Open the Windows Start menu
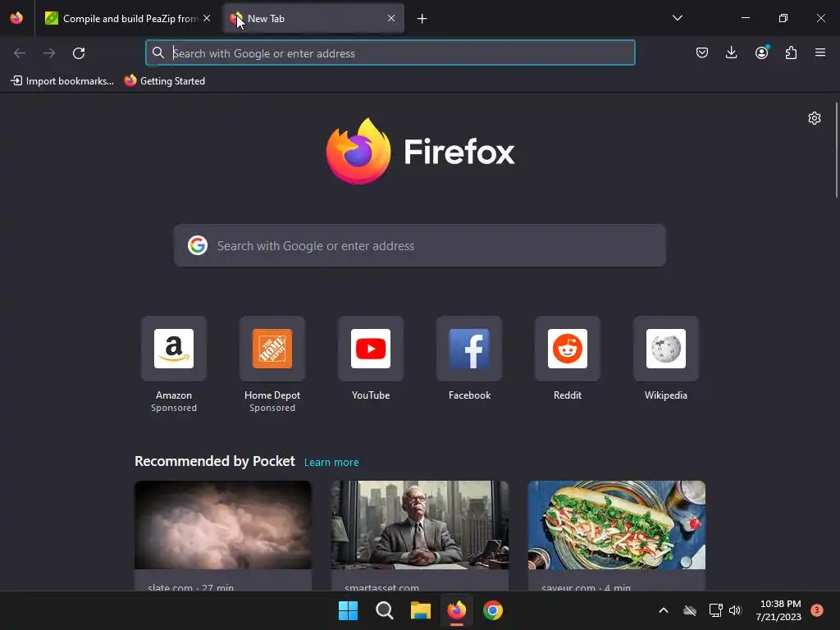This screenshot has width=840, height=630. coord(348,610)
